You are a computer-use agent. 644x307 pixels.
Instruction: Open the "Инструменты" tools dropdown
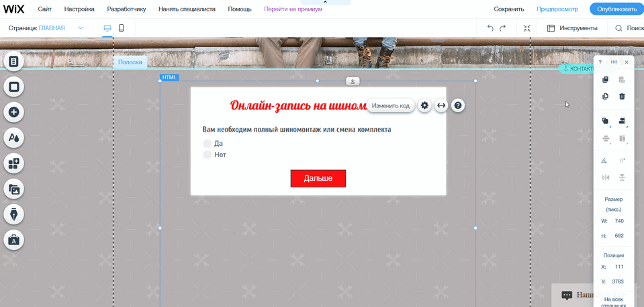click(571, 28)
